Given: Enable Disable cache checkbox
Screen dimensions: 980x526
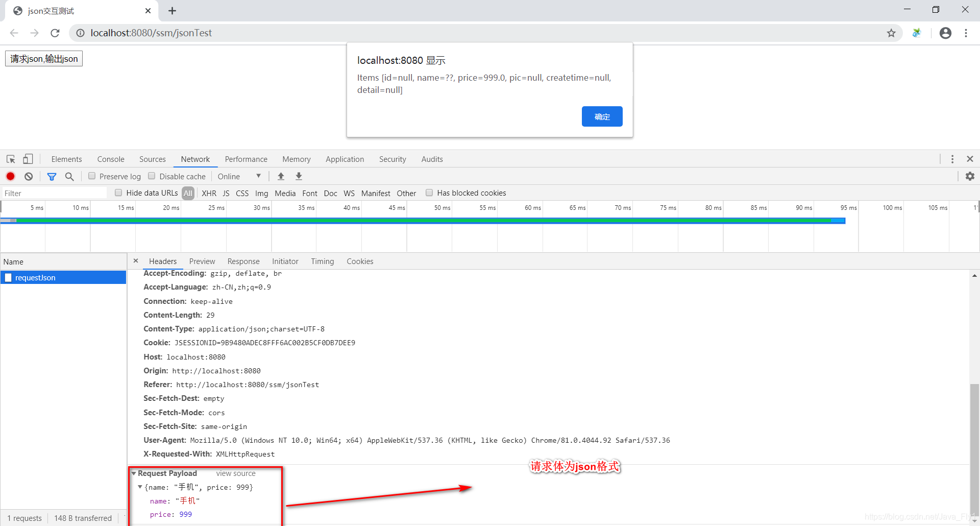Looking at the screenshot, I should 152,176.
